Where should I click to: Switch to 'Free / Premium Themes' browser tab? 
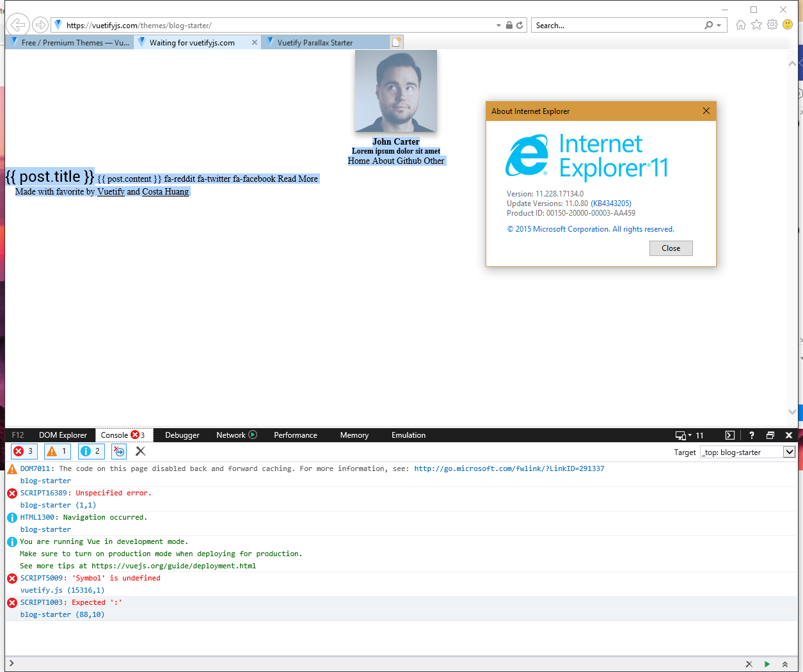pyautogui.click(x=70, y=42)
